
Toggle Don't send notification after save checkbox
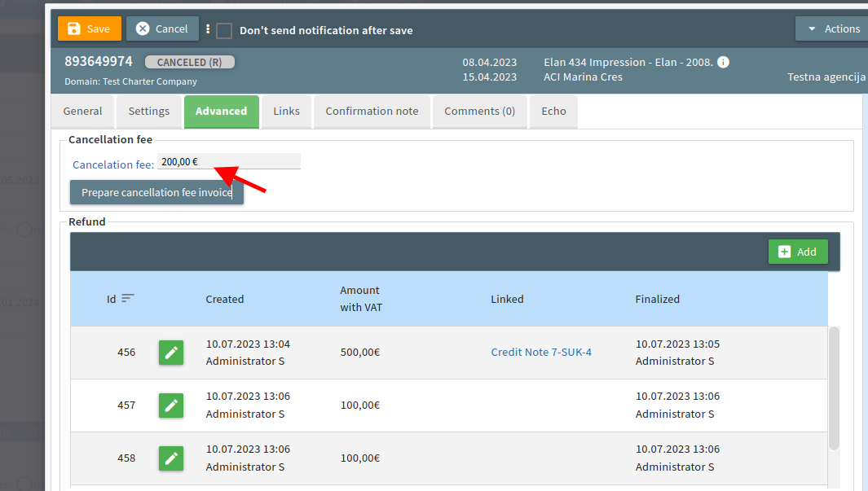pos(224,30)
